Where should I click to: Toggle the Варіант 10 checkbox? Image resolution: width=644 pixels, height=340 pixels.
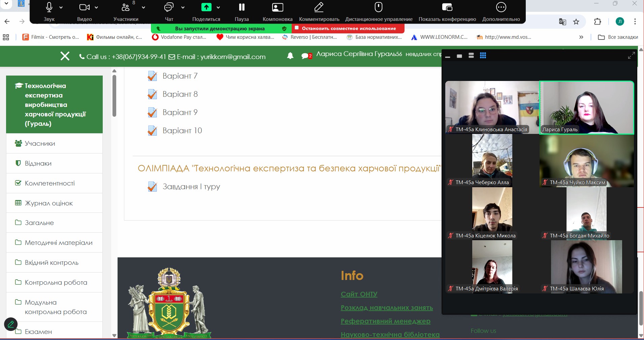[152, 131]
